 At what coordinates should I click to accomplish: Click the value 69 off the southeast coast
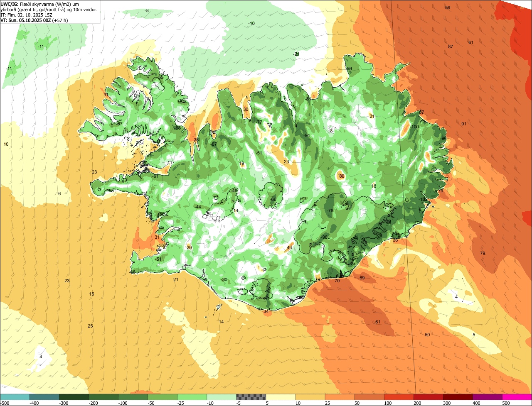point(362,278)
